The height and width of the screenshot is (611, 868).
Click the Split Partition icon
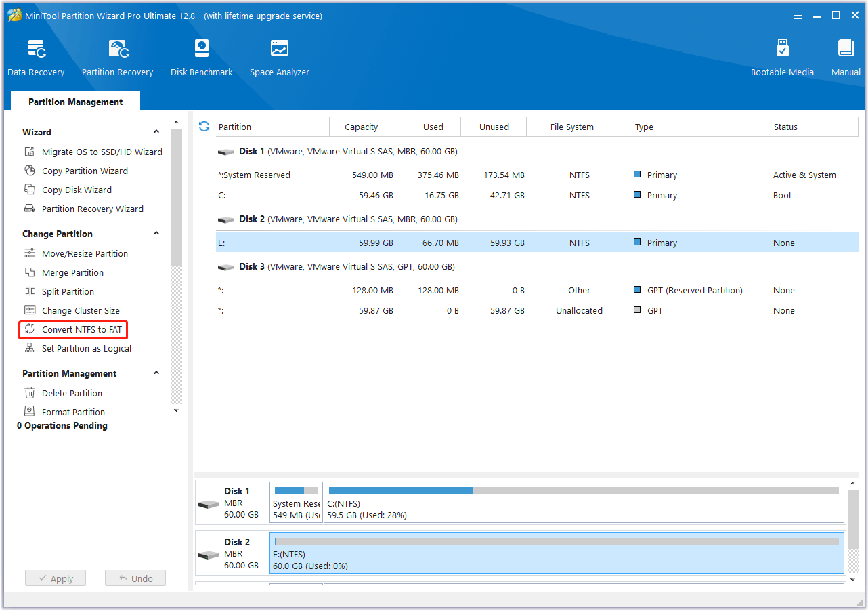[30, 291]
